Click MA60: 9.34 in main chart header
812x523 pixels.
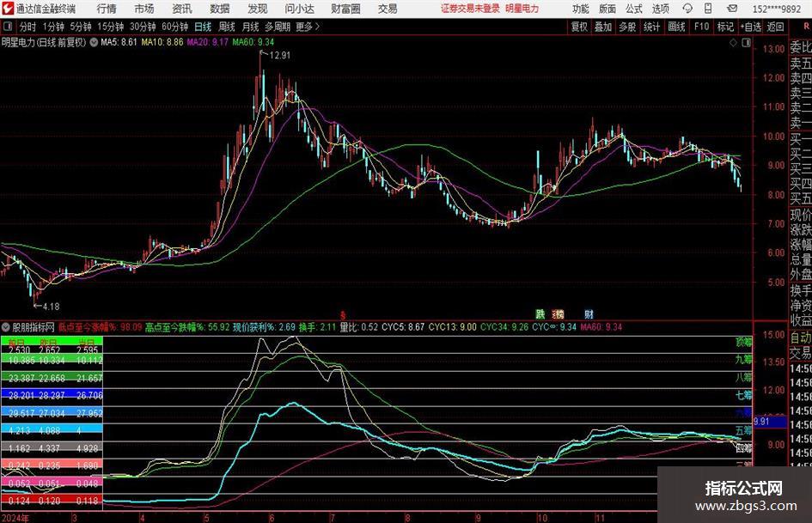point(253,42)
